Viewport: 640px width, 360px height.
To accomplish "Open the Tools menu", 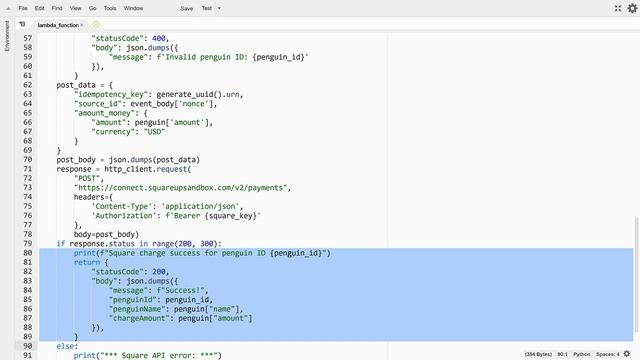I will pos(110,8).
